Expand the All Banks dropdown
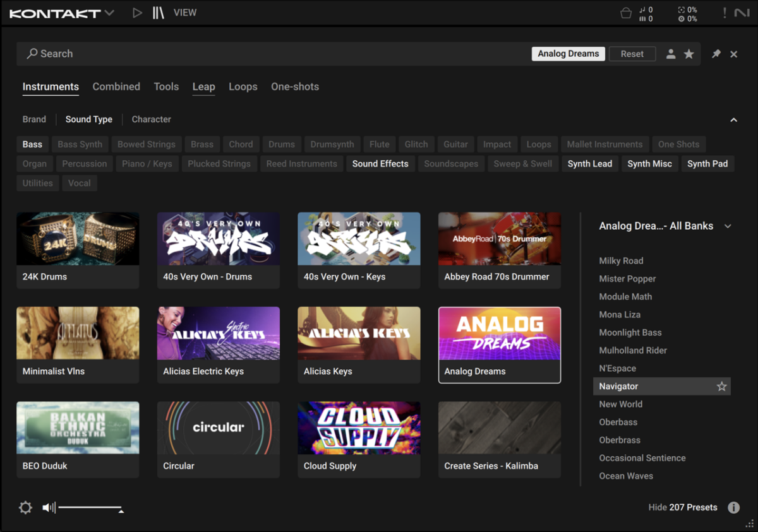758x532 pixels. (728, 226)
